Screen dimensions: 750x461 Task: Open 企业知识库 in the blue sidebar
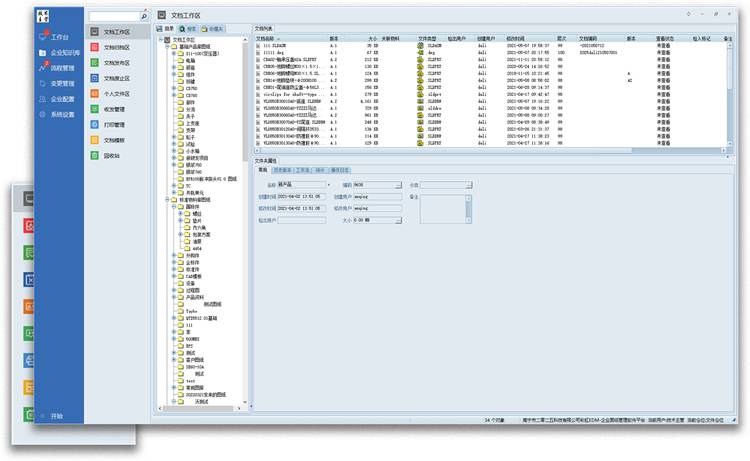64,52
